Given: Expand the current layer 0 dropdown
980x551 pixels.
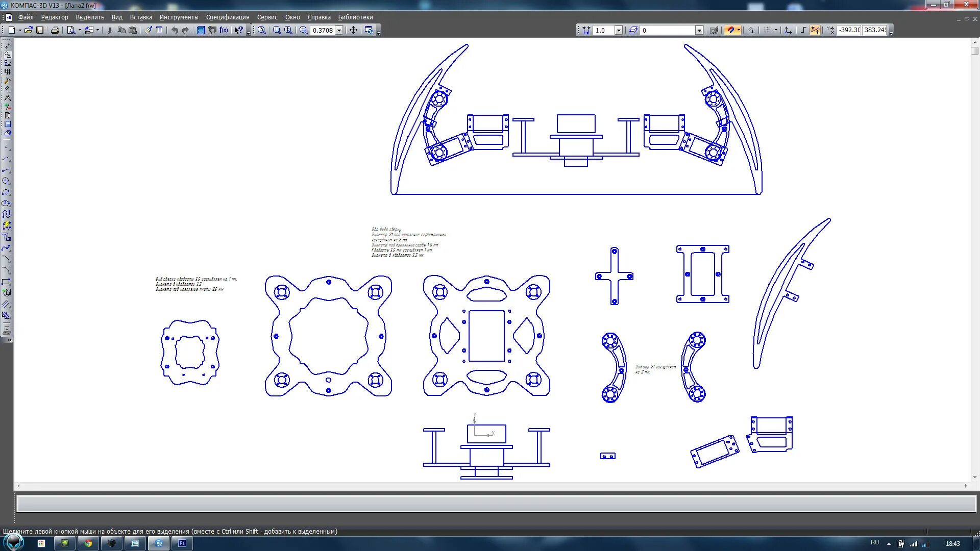Looking at the screenshot, I should (x=699, y=30).
